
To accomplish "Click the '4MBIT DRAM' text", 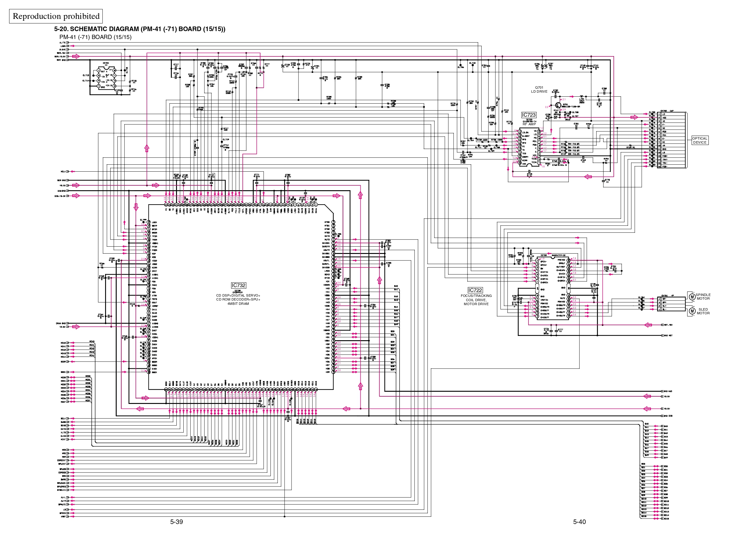I will 238,304.
